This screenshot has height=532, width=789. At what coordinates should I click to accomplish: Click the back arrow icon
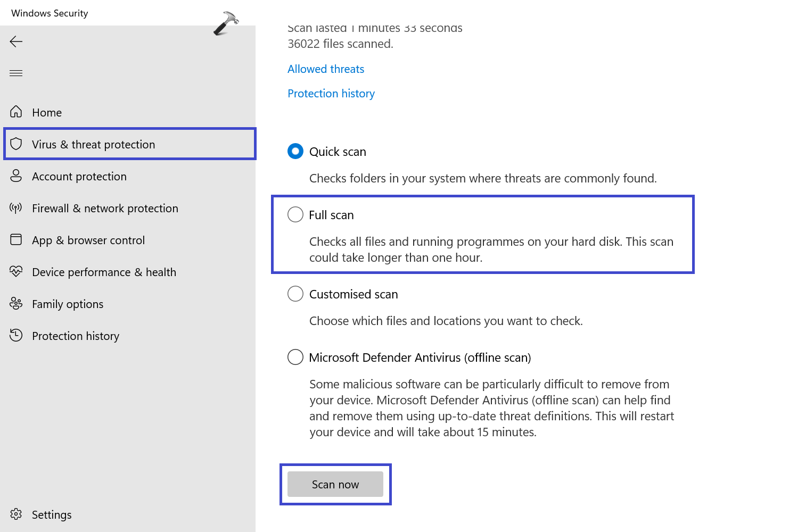[x=16, y=41]
